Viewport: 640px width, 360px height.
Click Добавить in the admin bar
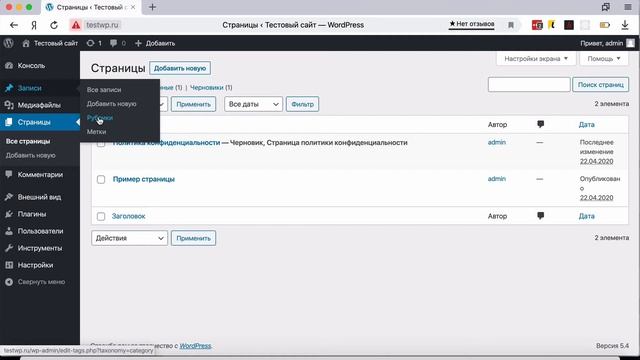pyautogui.click(x=155, y=43)
